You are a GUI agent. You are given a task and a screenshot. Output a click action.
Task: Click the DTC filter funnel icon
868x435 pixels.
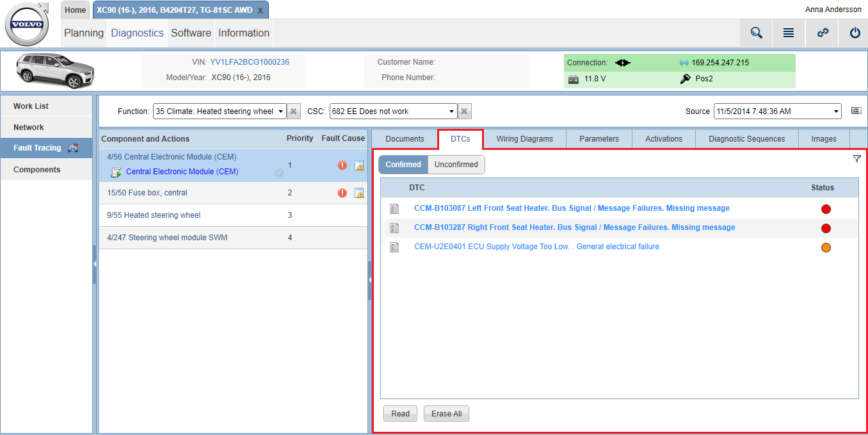(x=857, y=159)
